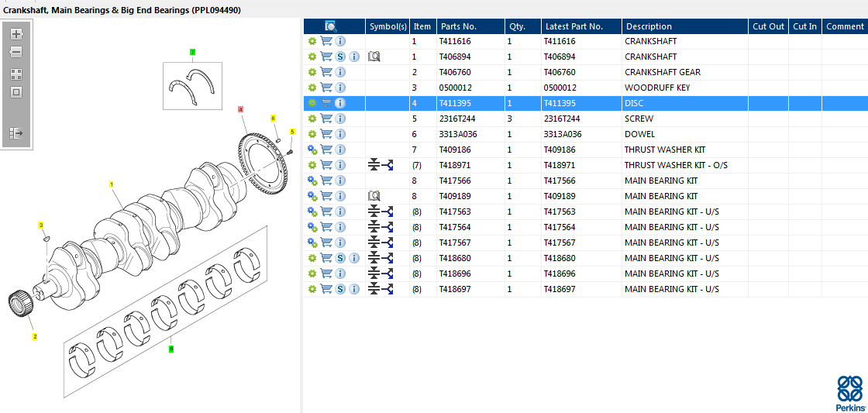Viewport: 868px width, 413px height.
Task: Click the Cut In column header
Action: point(805,26)
